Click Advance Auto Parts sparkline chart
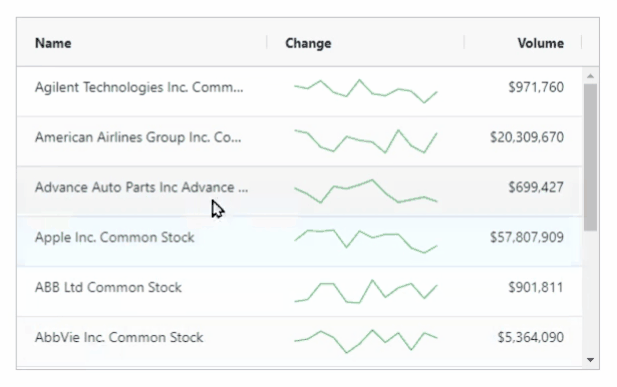 pyautogui.click(x=366, y=191)
